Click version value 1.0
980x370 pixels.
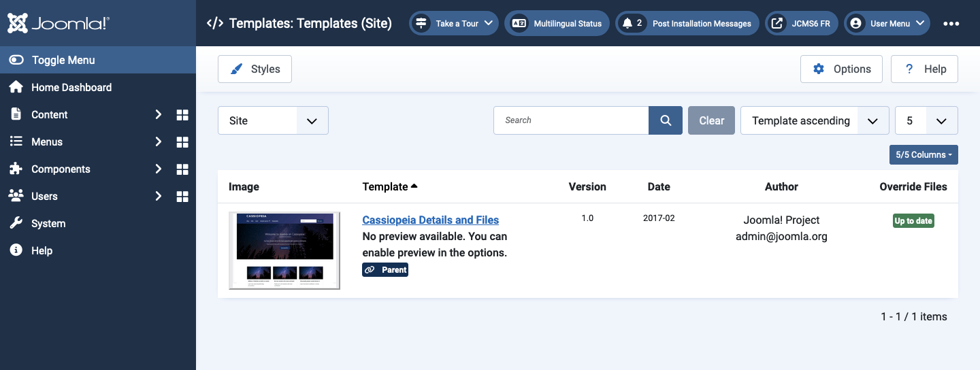coord(587,218)
